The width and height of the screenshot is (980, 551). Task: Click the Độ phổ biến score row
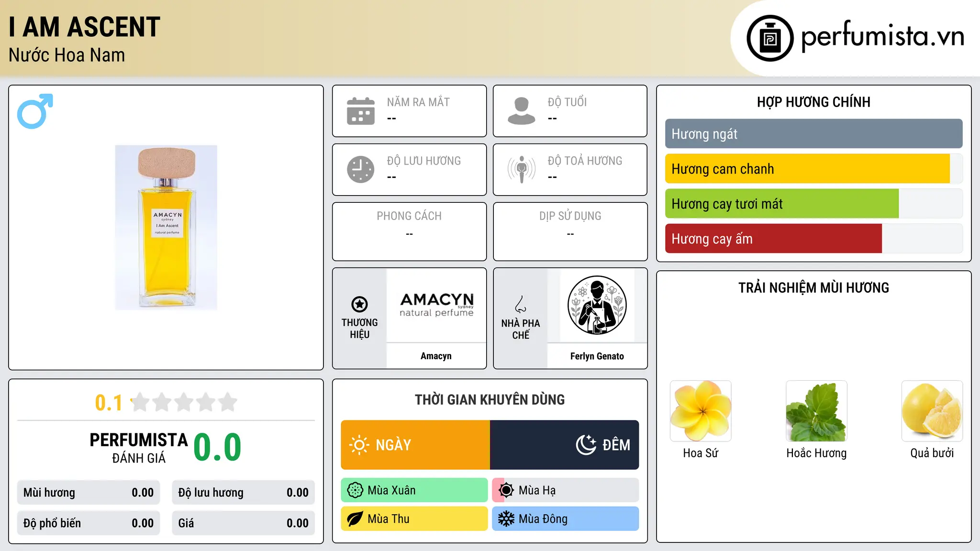89,523
